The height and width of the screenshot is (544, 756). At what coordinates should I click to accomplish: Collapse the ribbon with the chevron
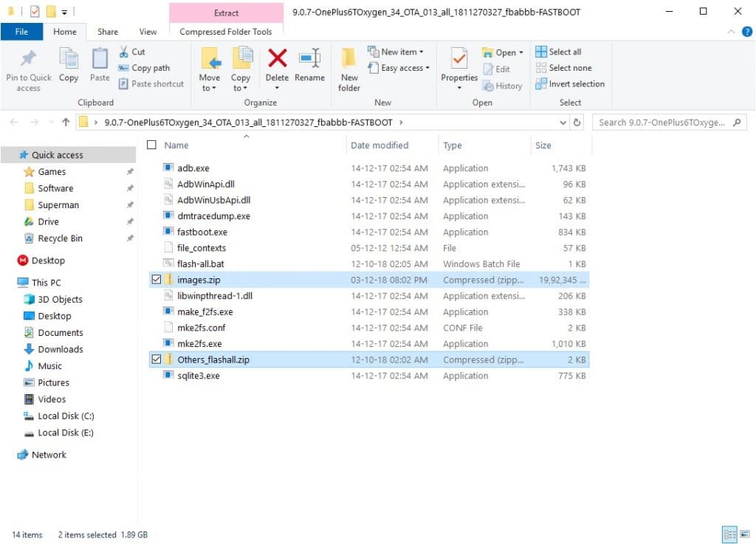732,32
